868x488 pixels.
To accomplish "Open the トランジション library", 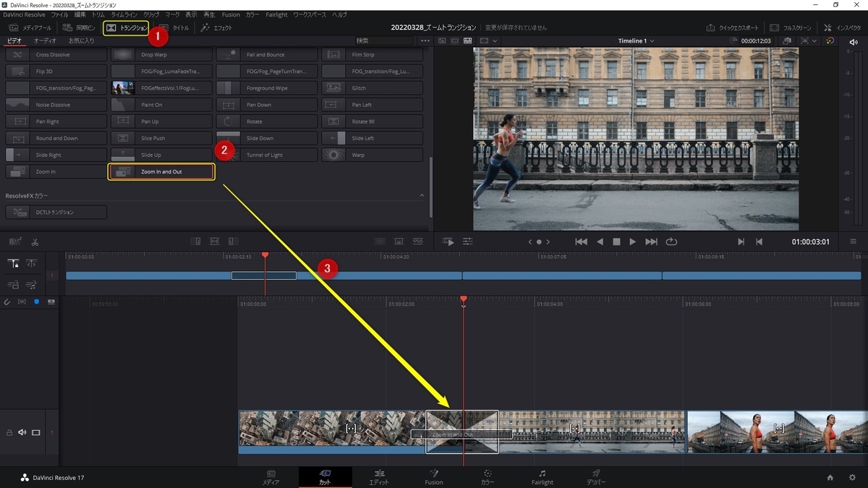I will click(x=127, y=28).
